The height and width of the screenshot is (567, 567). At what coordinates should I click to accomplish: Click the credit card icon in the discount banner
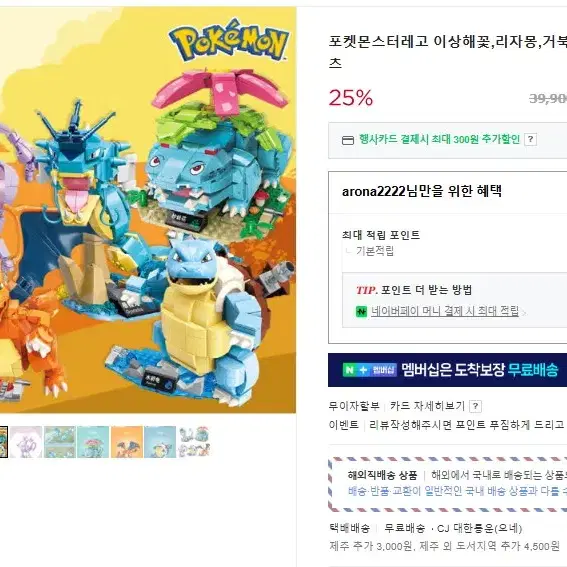(348, 140)
